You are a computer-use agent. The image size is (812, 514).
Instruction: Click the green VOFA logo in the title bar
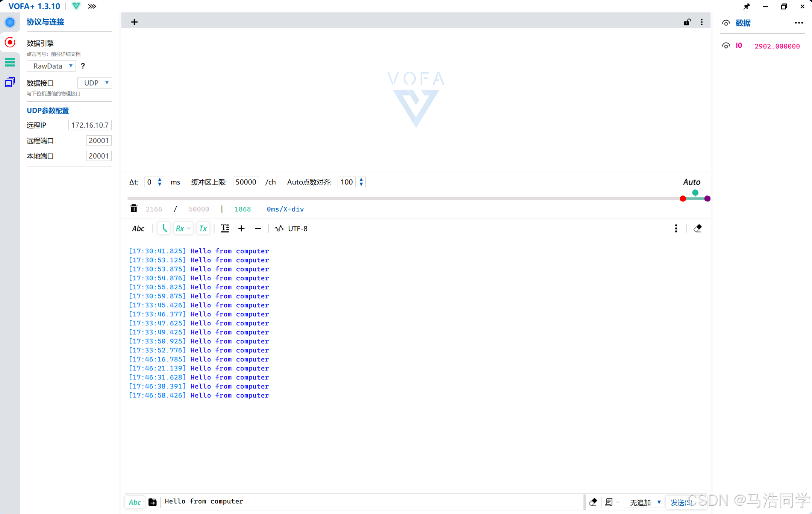[x=76, y=6]
